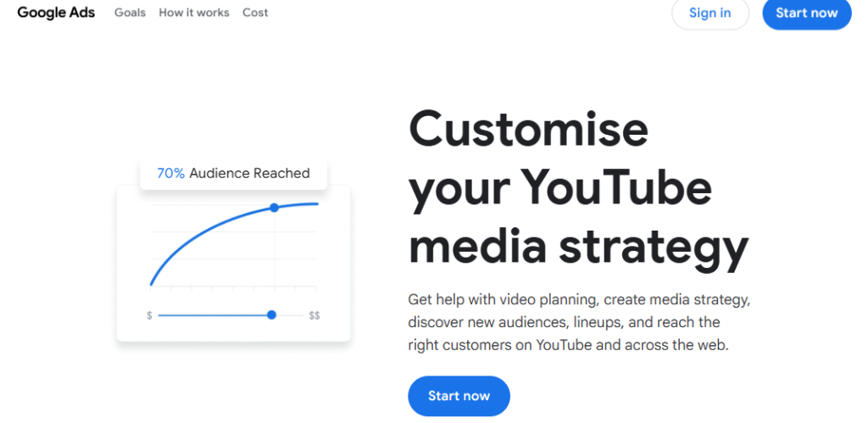Open the Goals menu item
868x423 pixels.
[130, 12]
